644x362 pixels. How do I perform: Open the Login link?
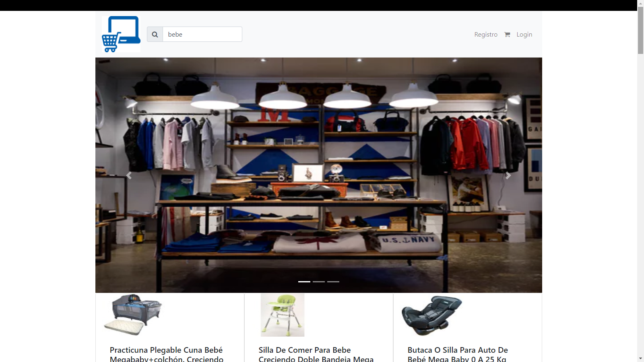pos(524,35)
